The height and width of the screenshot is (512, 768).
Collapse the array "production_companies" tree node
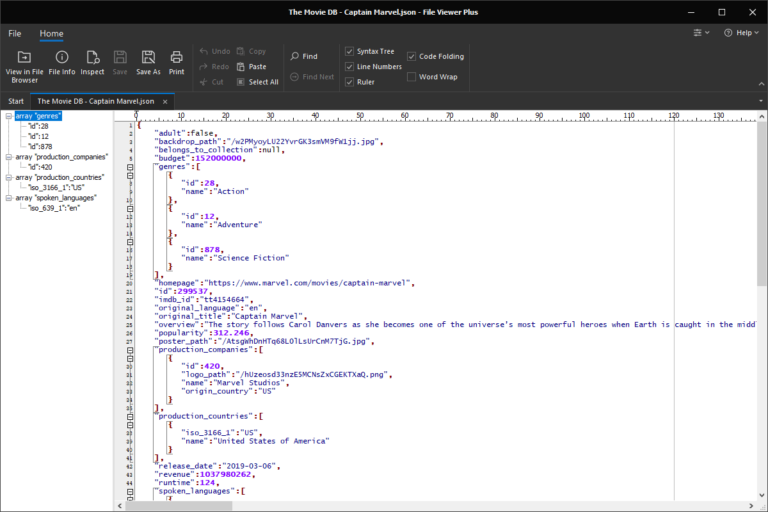[x=9, y=157]
